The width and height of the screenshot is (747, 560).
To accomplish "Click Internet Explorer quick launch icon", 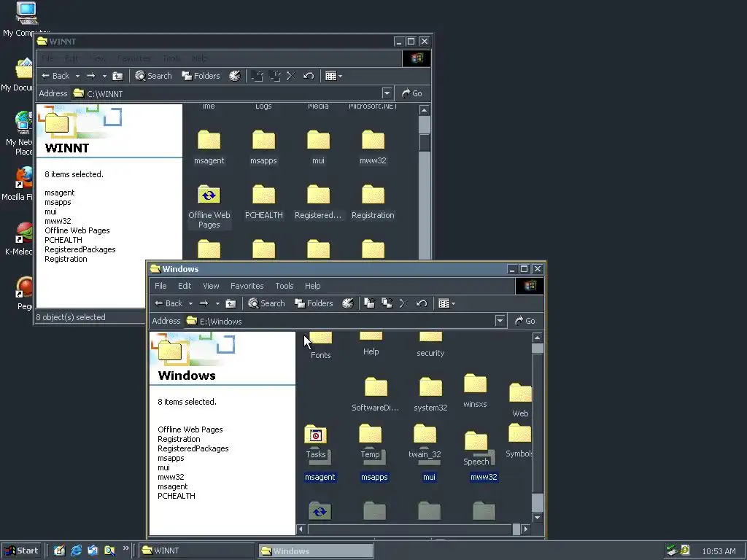I will (76, 551).
